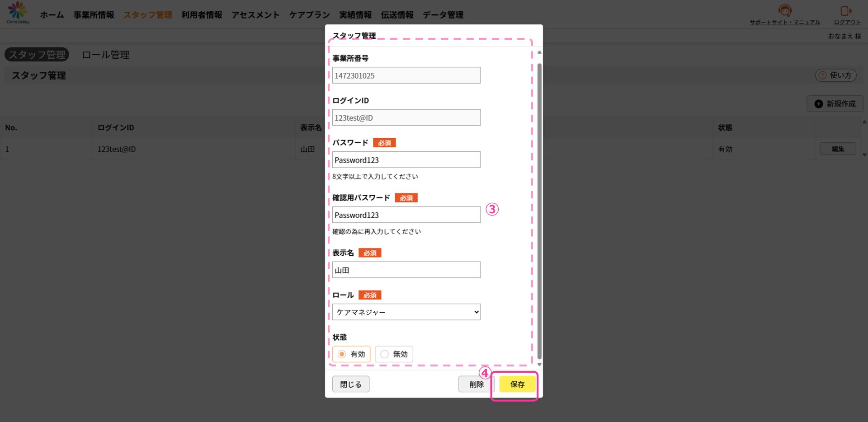868x422 pixels.
Task: Click the 表示名 field containing 山田
Action: 406,270
